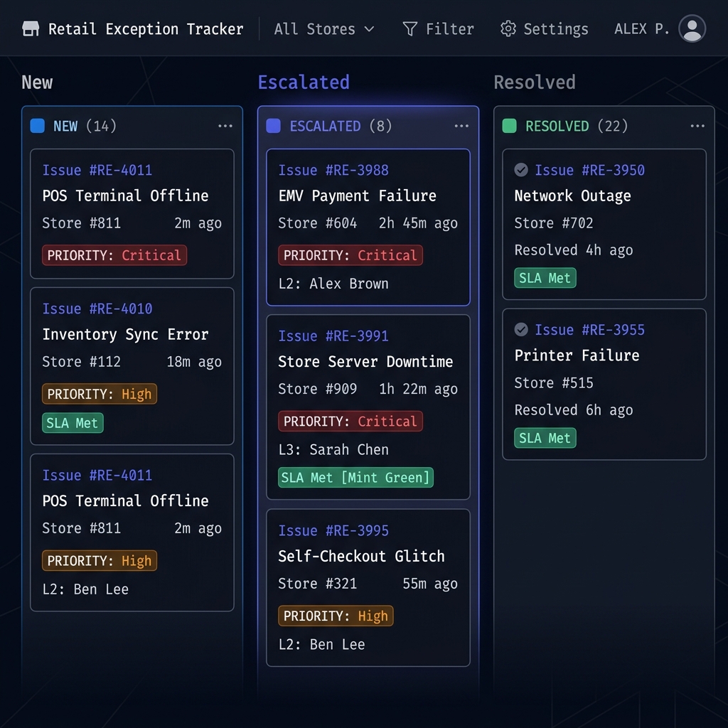The width and height of the screenshot is (728, 728).
Task: Open the Printer Failure card
Action: [x=604, y=385]
